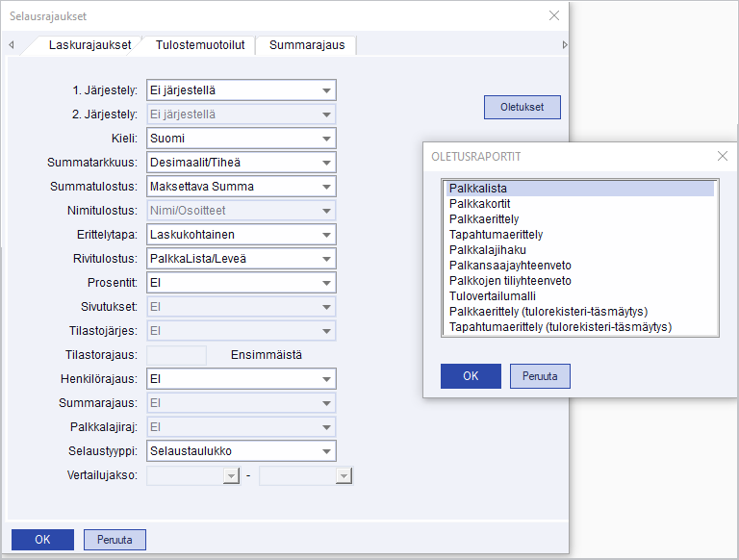Viewport: 739px width, 560px height.
Task: Select Palkkakortit from the report list
Action: (478, 204)
